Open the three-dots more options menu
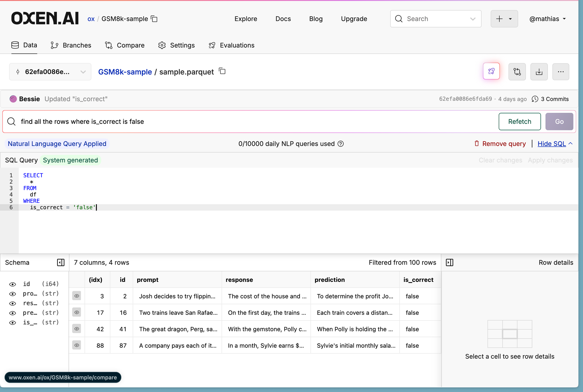This screenshot has height=392, width=583. coord(561,72)
